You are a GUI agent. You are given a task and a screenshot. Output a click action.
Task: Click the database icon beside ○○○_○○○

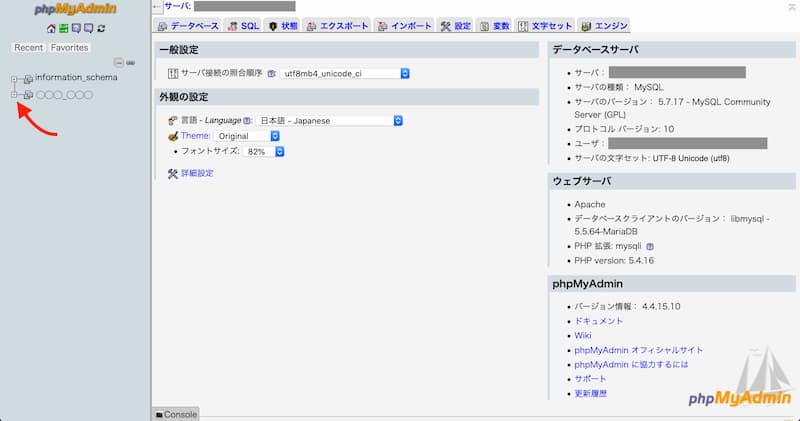[29, 95]
